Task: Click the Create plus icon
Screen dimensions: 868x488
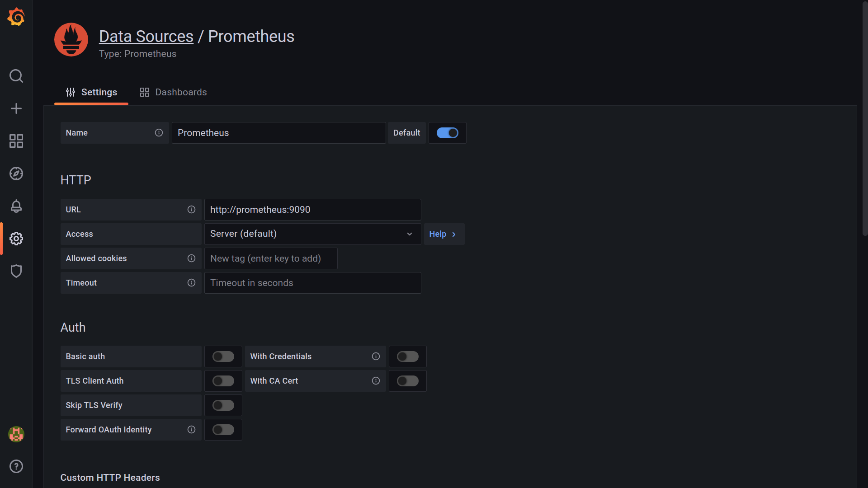Action: click(16, 108)
